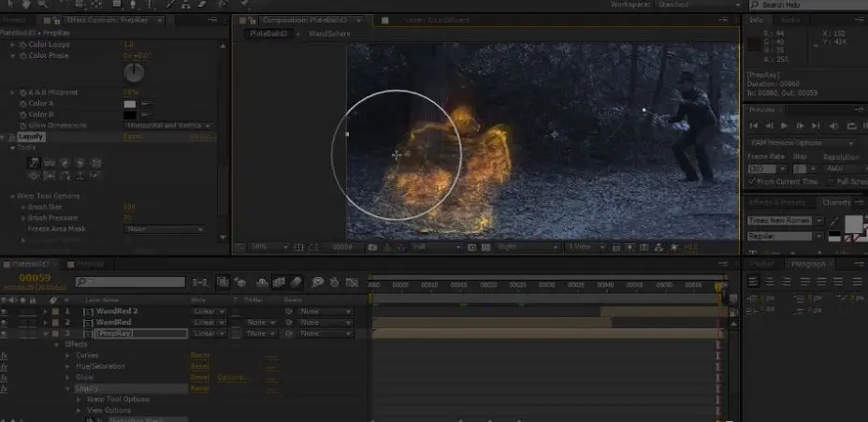The height and width of the screenshot is (422, 868).
Task: Open the viewer magnification 50% dropdown
Action: [268, 247]
